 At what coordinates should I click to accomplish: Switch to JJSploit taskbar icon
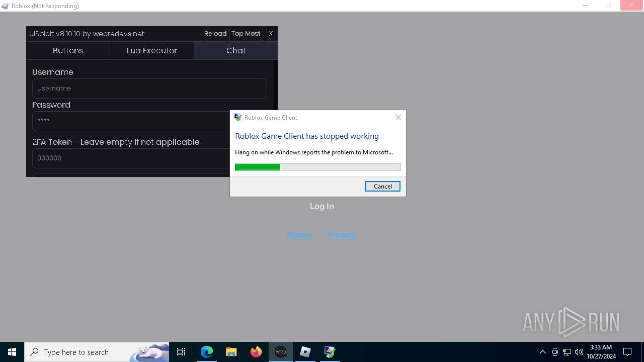point(281,352)
